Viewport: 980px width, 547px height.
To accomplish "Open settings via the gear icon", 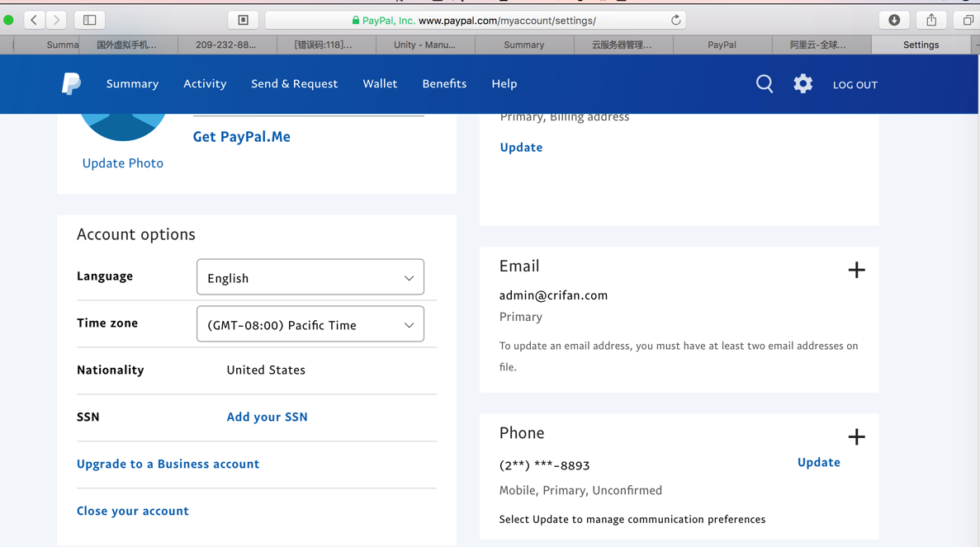I will coord(802,83).
